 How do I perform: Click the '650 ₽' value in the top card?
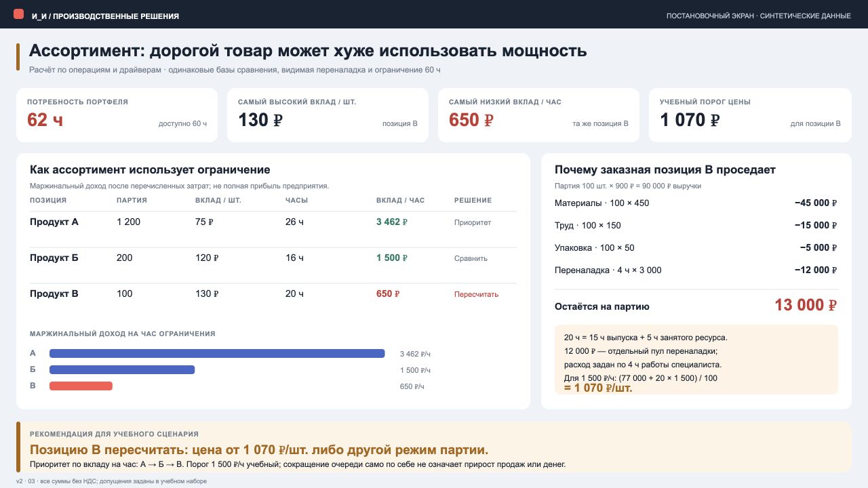(471, 120)
